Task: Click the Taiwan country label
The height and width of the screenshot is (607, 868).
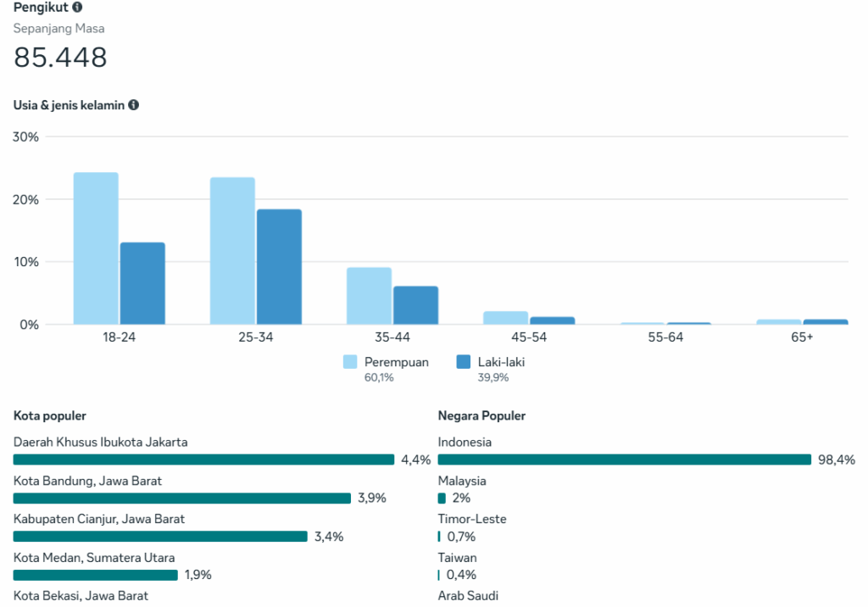Action: click(457, 558)
